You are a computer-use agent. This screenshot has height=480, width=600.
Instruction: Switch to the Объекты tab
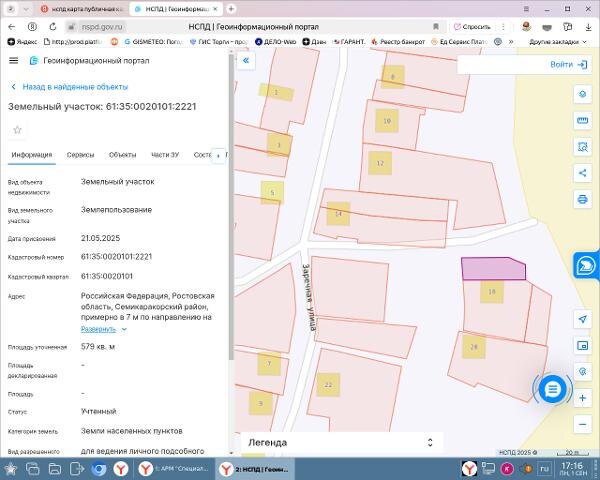click(x=122, y=155)
